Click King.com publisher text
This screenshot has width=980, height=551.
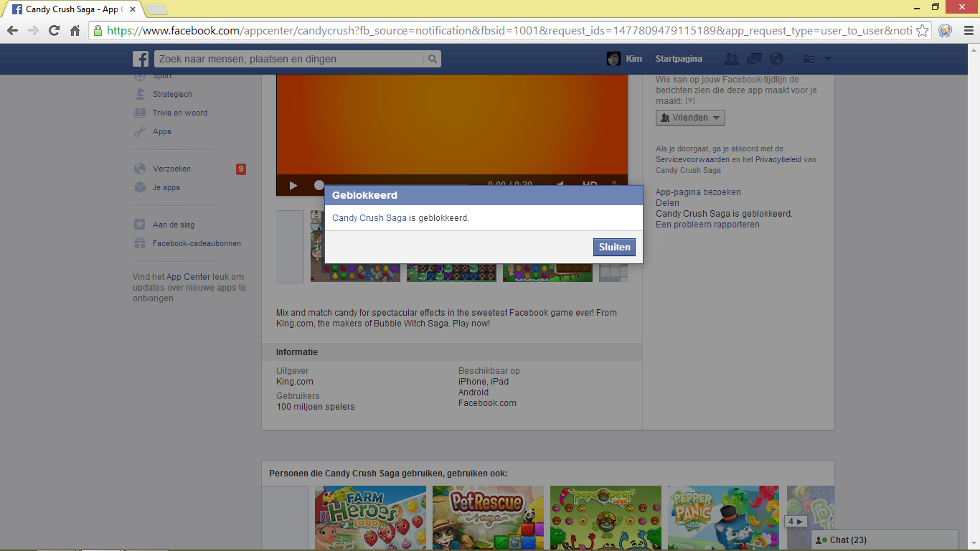(295, 382)
